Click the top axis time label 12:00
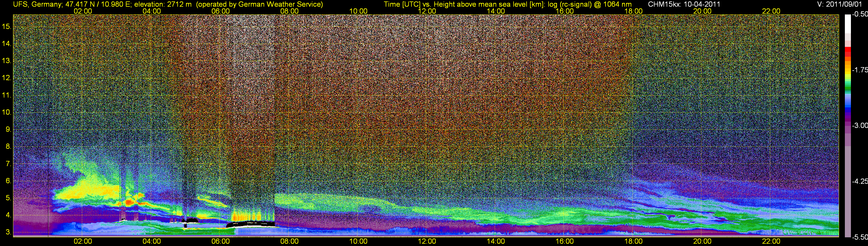This screenshot has width=868, height=246. tap(427, 11)
